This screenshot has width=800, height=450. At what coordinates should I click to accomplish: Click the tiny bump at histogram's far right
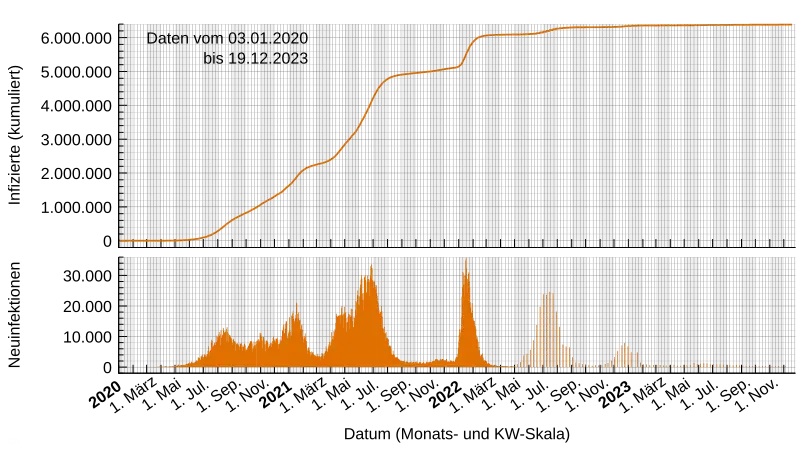click(x=705, y=364)
